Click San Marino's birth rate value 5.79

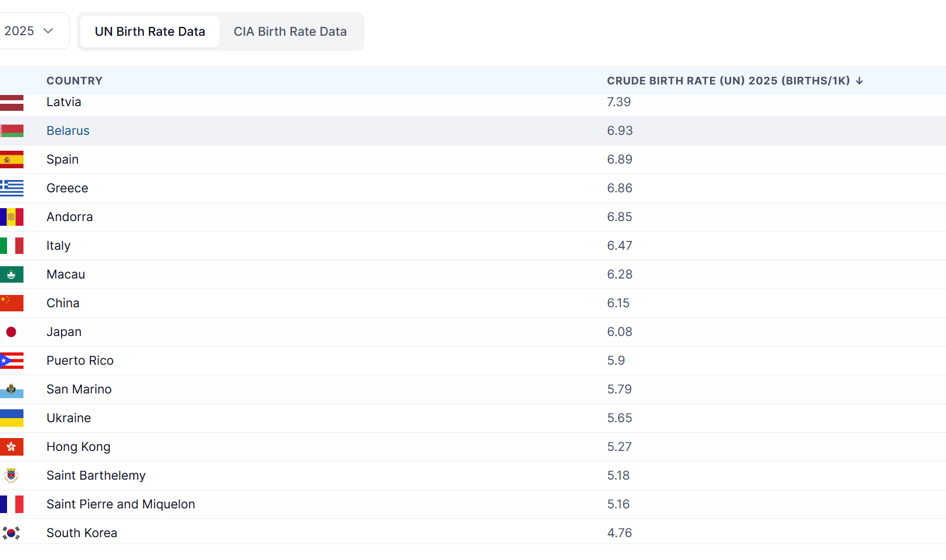(x=620, y=389)
